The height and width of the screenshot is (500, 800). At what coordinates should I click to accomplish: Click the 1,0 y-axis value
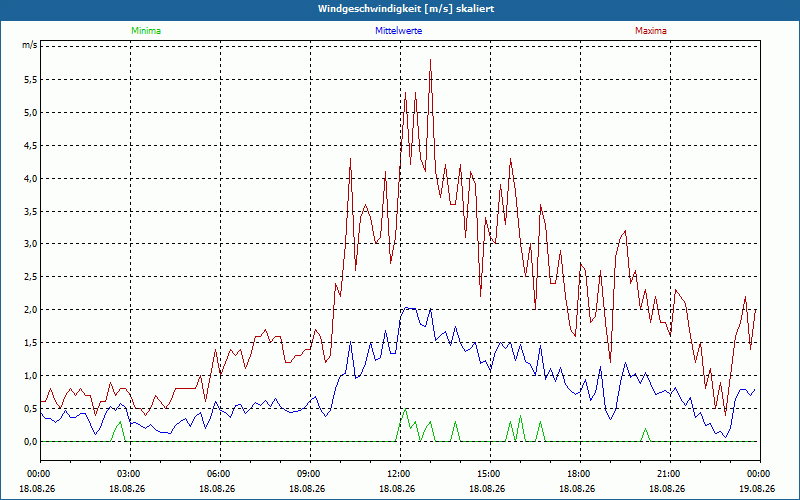[x=31, y=376]
